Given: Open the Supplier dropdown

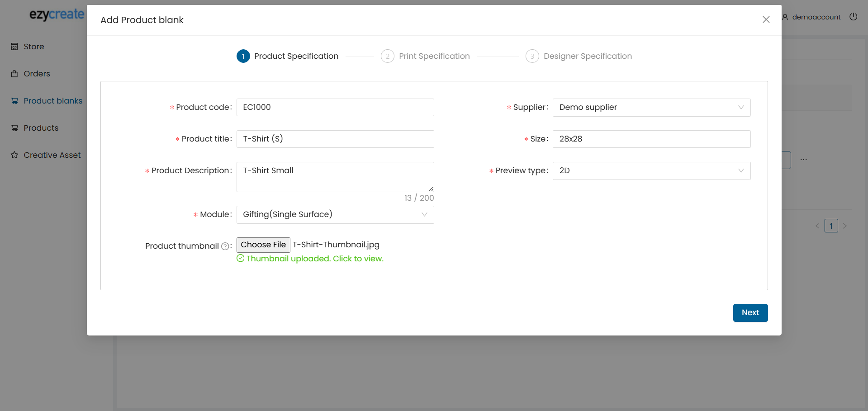Looking at the screenshot, I should click(x=651, y=108).
